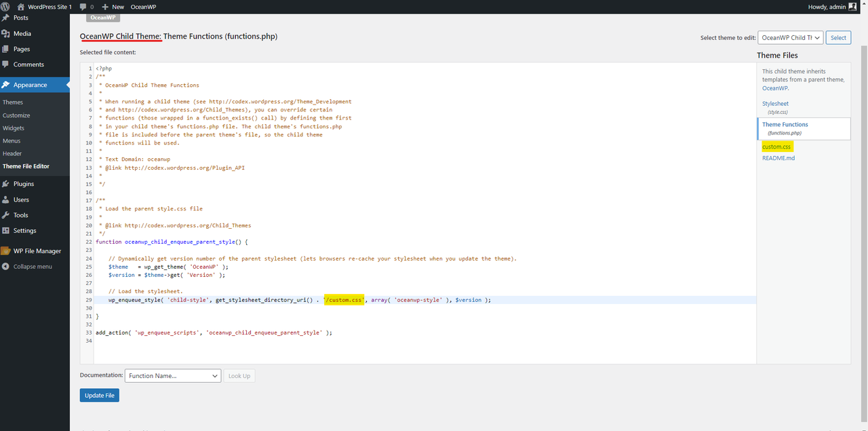
Task: Open the Function Name documentation dropdown
Action: pyautogui.click(x=173, y=375)
